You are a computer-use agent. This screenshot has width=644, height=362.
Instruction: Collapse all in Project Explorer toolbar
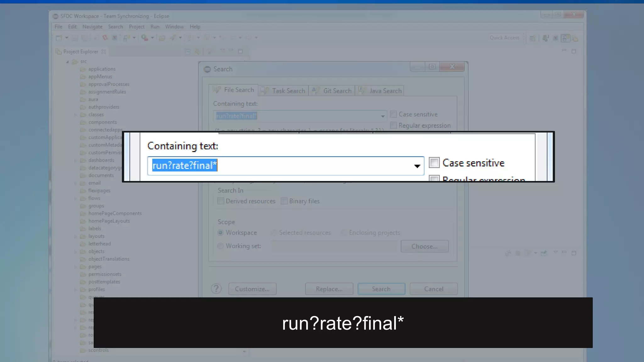[188, 52]
